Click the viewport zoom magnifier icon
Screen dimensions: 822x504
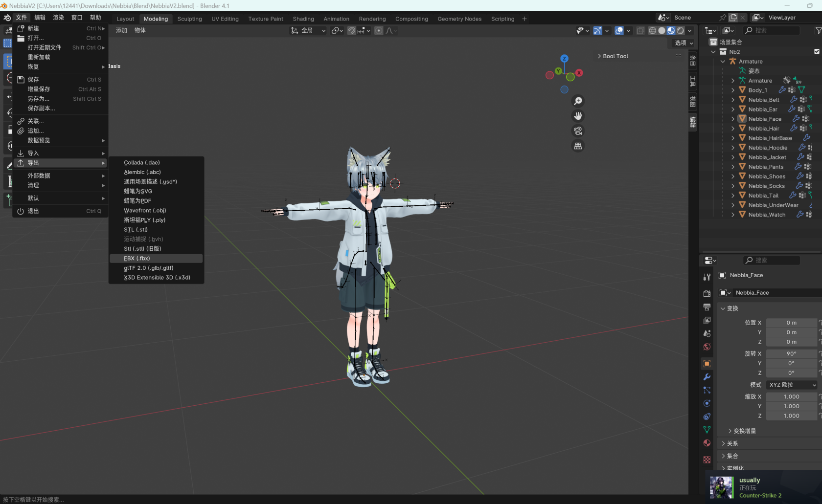[x=578, y=101]
